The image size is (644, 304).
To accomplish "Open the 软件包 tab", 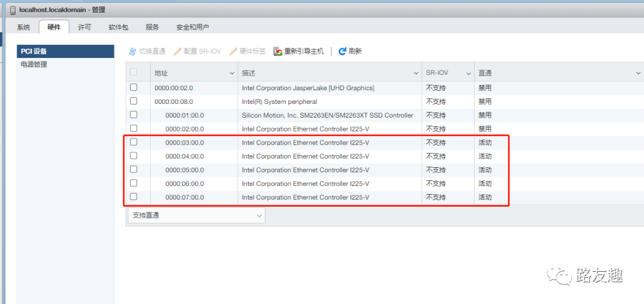I will point(118,27).
